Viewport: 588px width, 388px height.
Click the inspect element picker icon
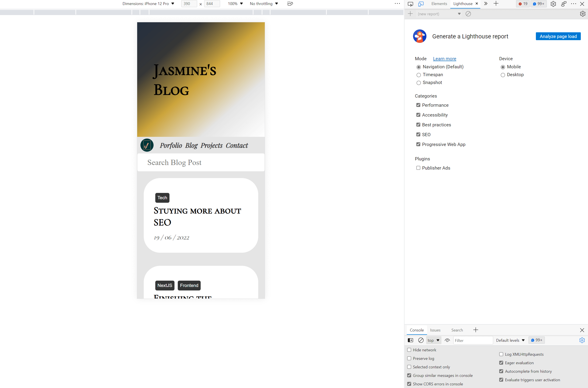coord(410,4)
